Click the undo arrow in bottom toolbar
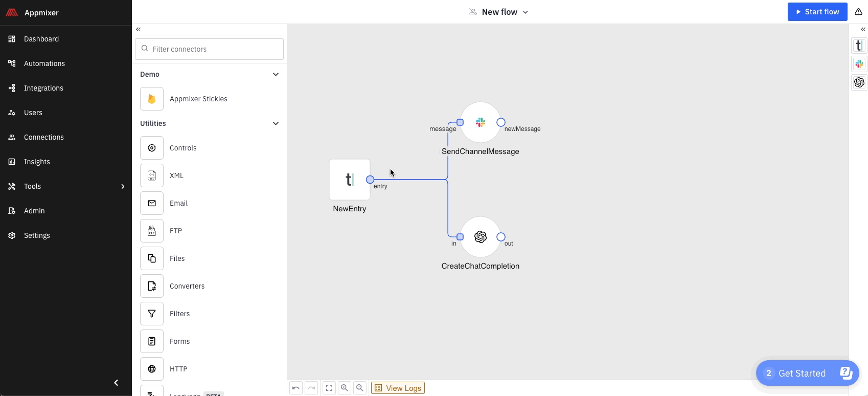 296,388
